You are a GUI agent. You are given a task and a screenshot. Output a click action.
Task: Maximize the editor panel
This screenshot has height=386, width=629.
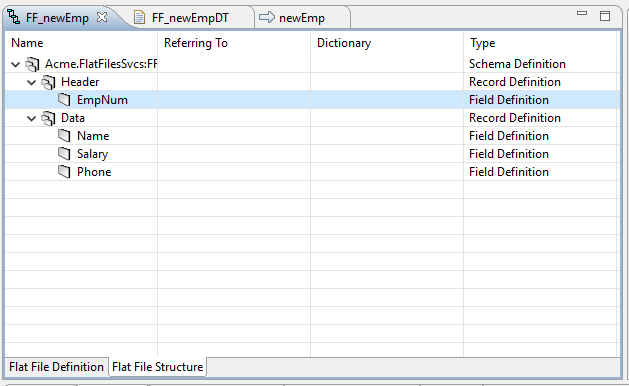[x=605, y=16]
